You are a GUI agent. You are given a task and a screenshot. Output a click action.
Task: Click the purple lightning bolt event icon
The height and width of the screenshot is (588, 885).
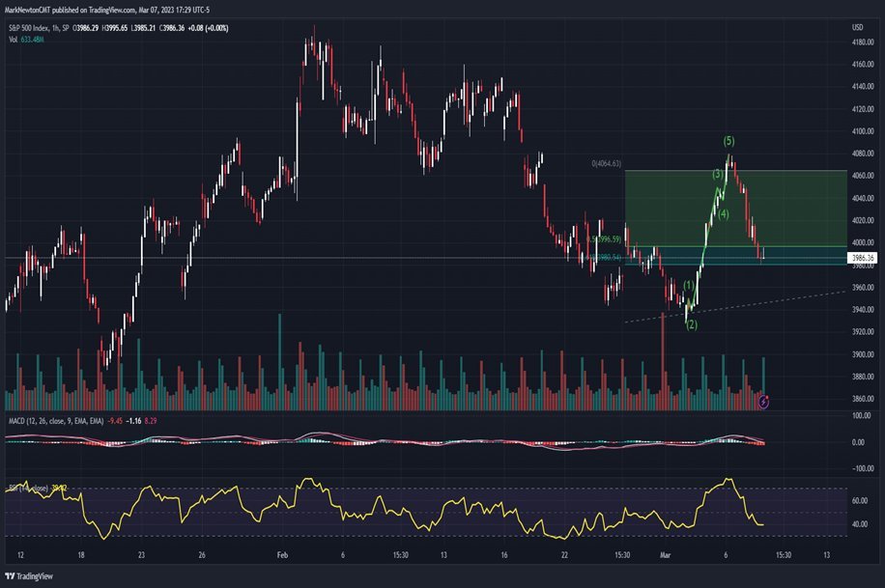coord(763,401)
